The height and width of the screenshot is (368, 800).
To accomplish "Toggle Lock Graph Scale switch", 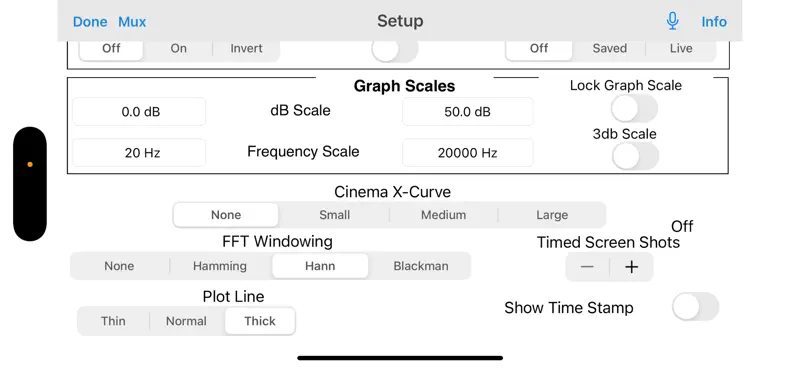I will coord(634,108).
